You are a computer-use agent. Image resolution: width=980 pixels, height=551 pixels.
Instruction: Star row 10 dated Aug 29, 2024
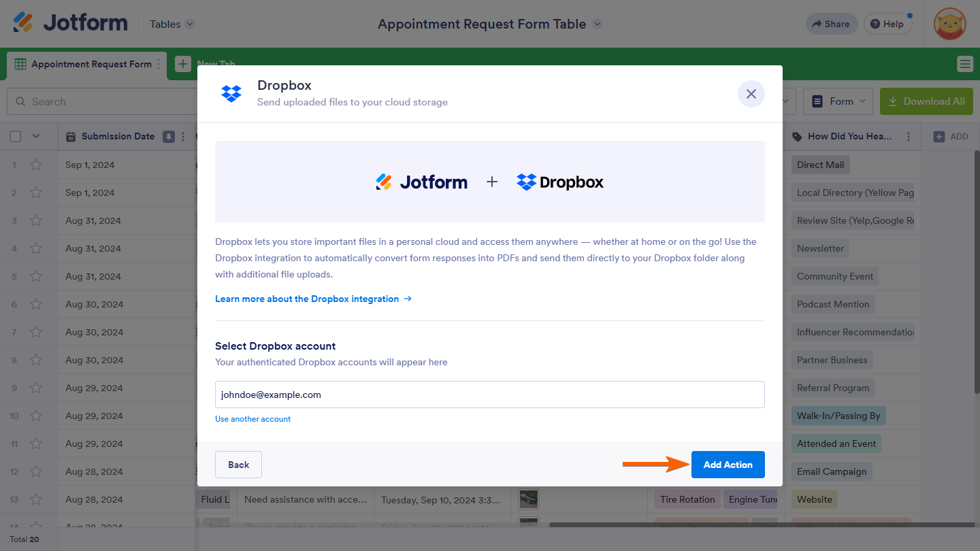(36, 416)
